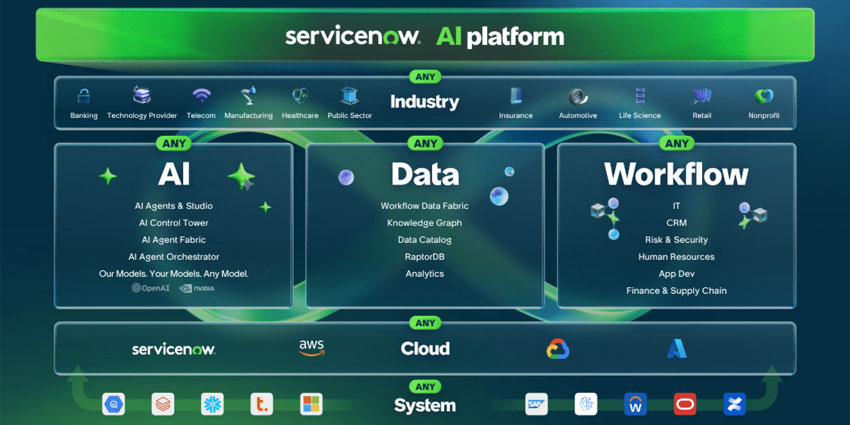Click the OpenAI logo in AI panel
Viewport: 850px width, 425px height.
(x=151, y=288)
